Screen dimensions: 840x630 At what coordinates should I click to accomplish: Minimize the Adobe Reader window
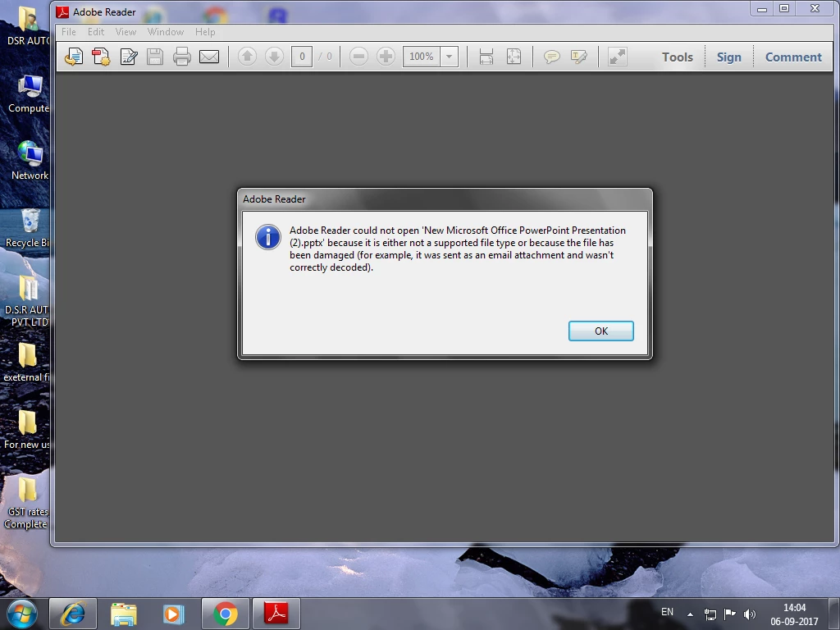[x=761, y=8]
